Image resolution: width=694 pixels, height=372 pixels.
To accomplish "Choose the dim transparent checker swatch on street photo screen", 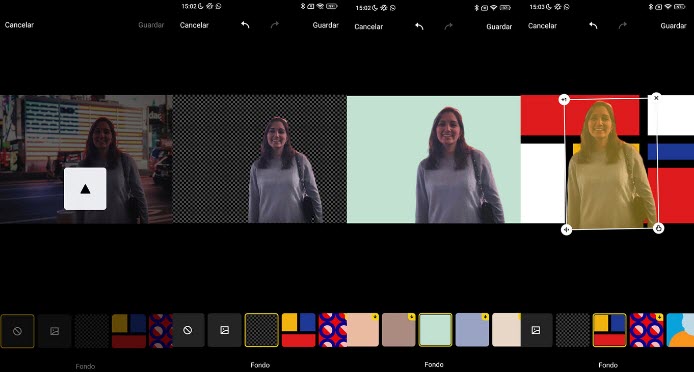I will (x=92, y=331).
